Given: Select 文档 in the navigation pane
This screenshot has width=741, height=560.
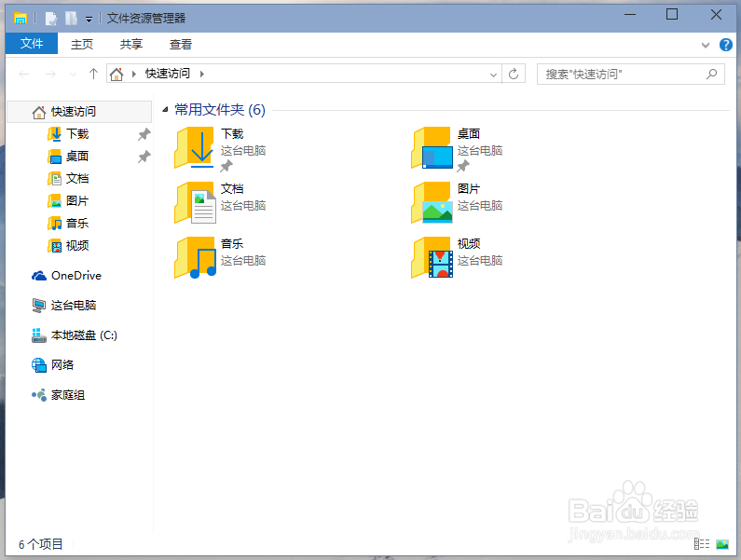Looking at the screenshot, I should point(77,178).
